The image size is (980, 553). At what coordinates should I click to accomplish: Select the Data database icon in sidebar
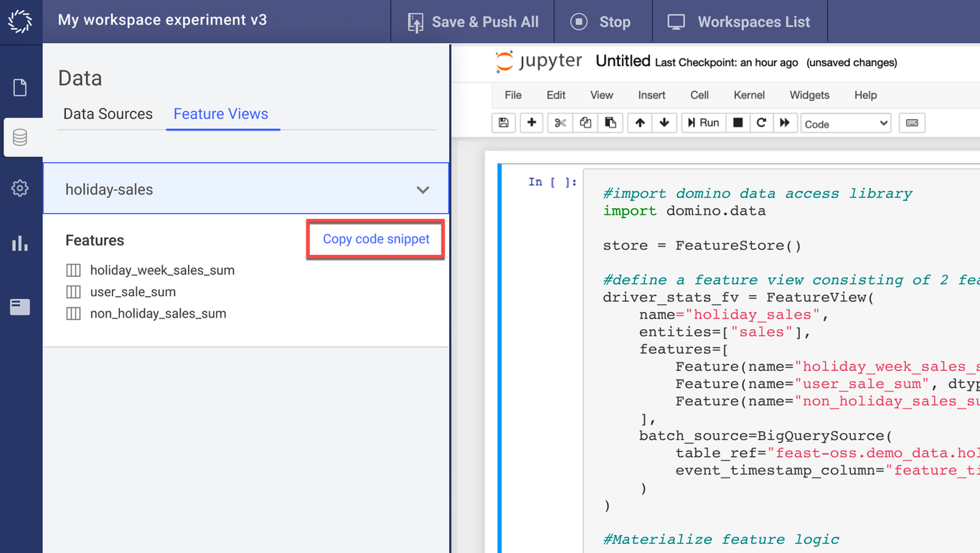pos(21,136)
